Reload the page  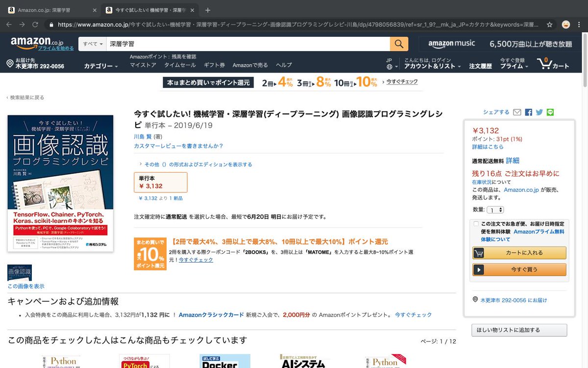35,24
